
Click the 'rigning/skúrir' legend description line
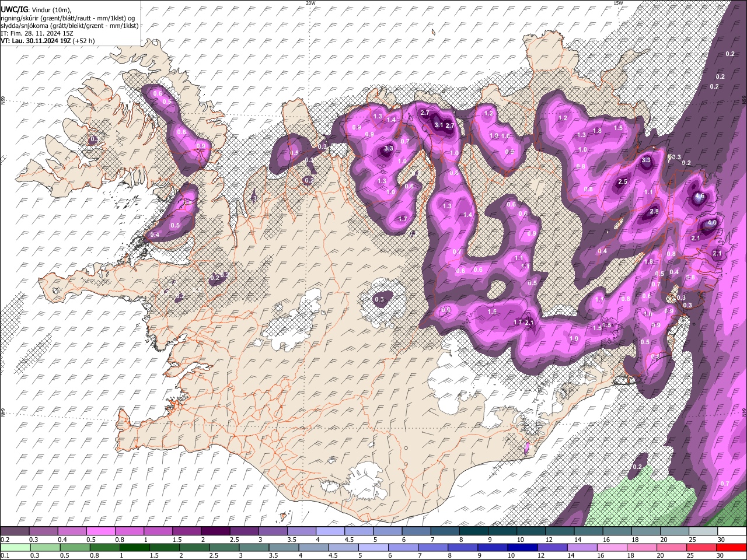[68, 18]
